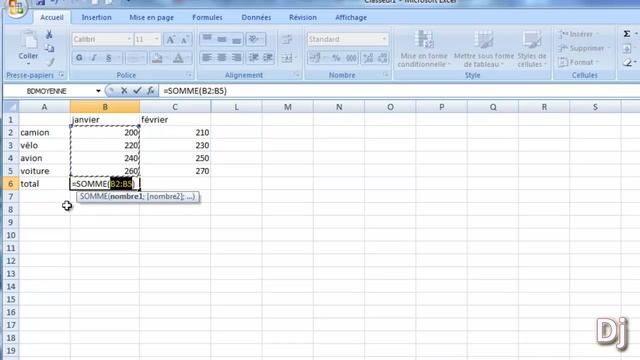Viewport: 640px width, 360px height.
Task: Align cell text left
Action: (207, 58)
